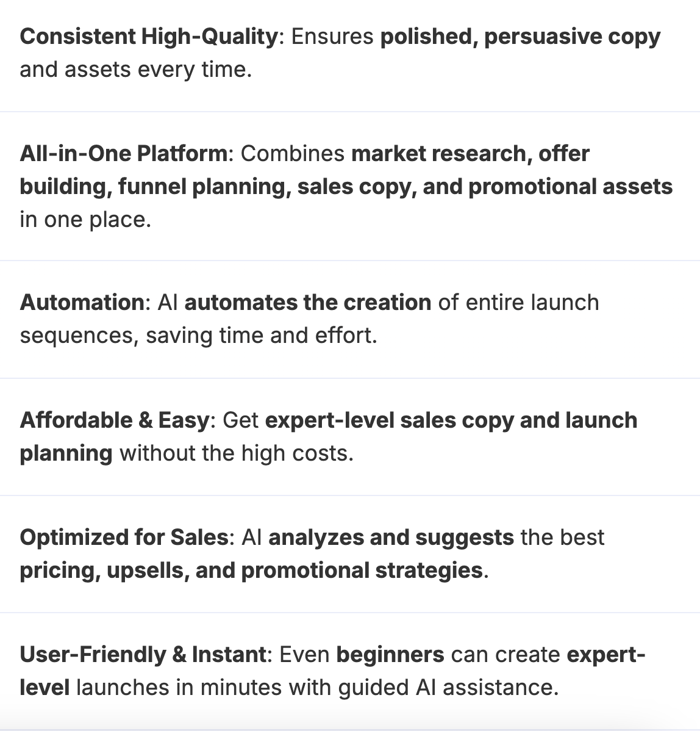Click 'pricing, upsells, and promotional strategies' text
The image size is (700, 731).
tap(251, 571)
